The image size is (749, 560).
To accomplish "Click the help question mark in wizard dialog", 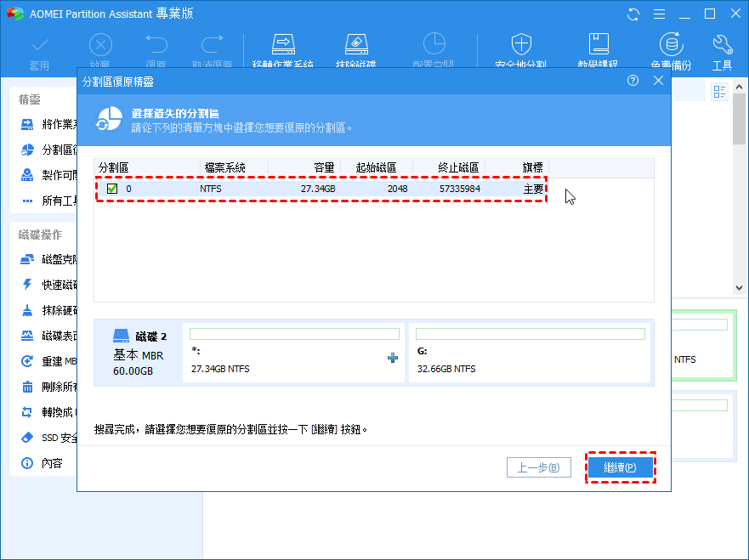I will (633, 81).
